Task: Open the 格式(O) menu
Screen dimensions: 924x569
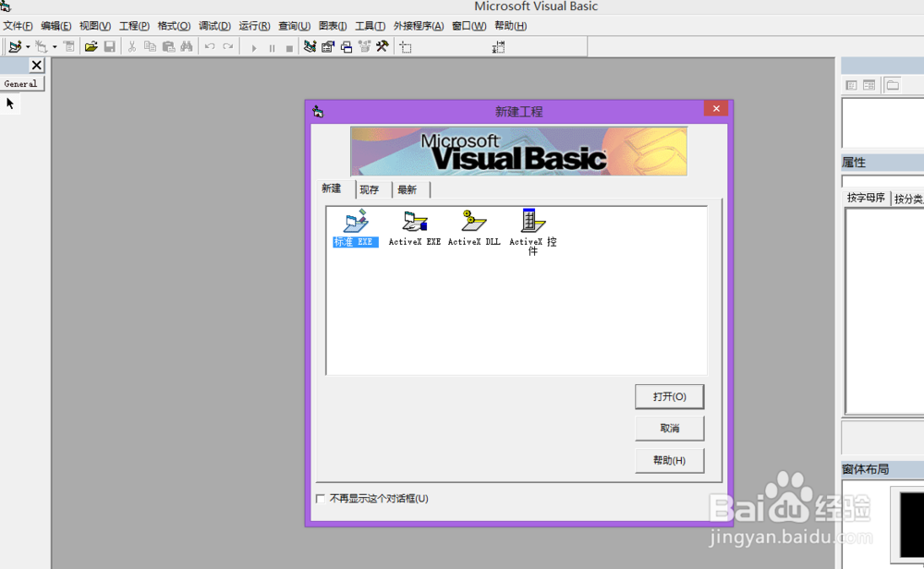Action: (x=174, y=26)
